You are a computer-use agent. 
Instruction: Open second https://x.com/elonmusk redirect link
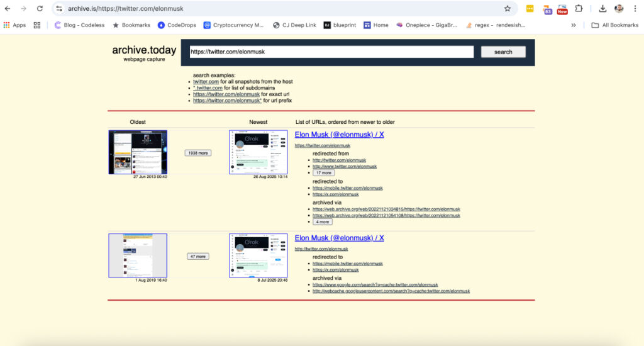coord(336,270)
